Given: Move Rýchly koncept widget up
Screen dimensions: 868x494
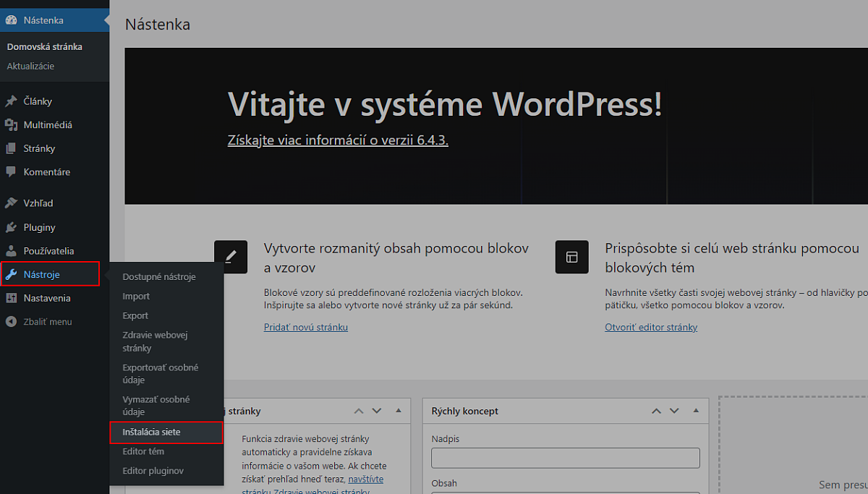Looking at the screenshot, I should click(656, 411).
